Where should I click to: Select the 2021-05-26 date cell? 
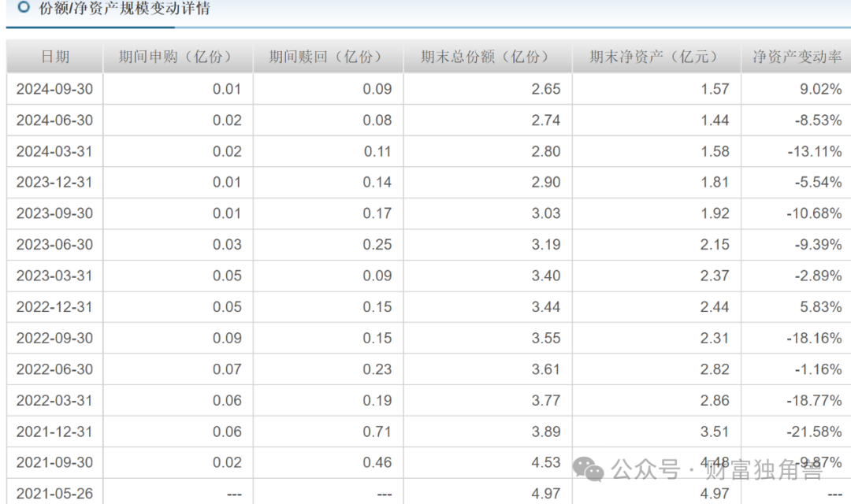click(x=54, y=494)
